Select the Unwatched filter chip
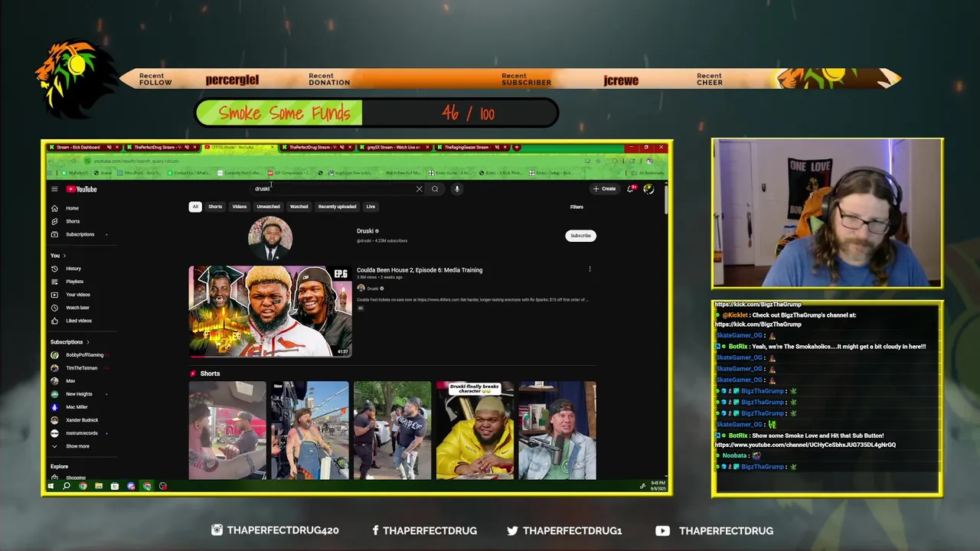The image size is (980, 551). coord(268,207)
